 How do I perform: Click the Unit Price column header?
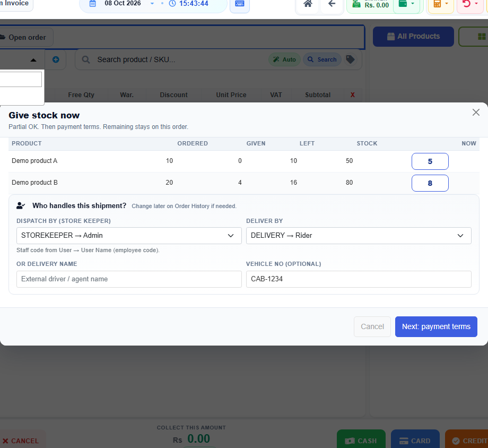231,95
